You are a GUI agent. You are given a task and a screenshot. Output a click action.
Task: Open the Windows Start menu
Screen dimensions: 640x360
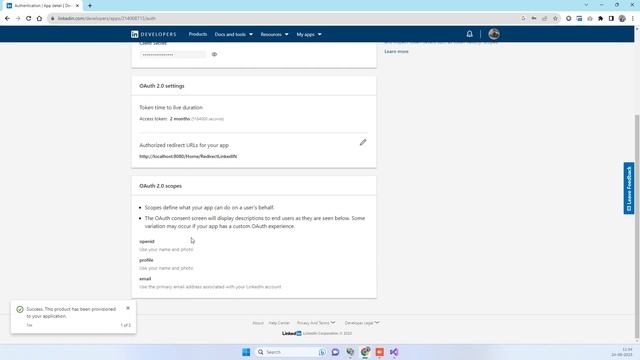246,352
